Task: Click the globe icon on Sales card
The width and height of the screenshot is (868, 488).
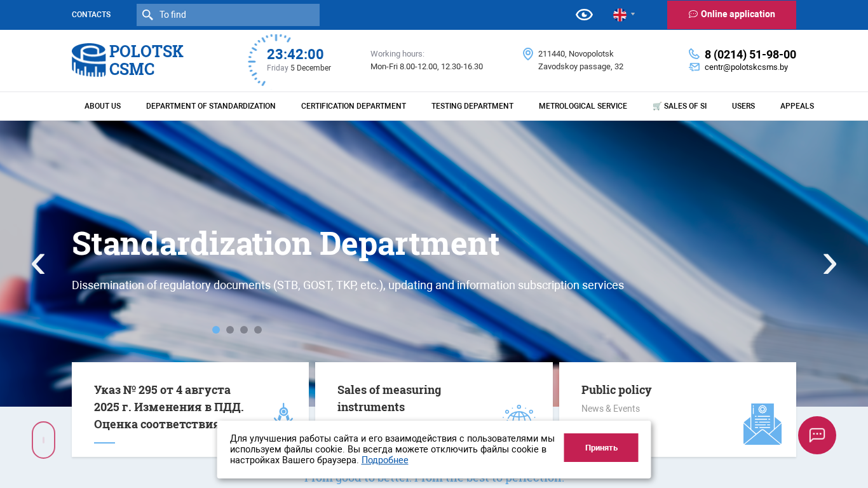Action: [519, 412]
